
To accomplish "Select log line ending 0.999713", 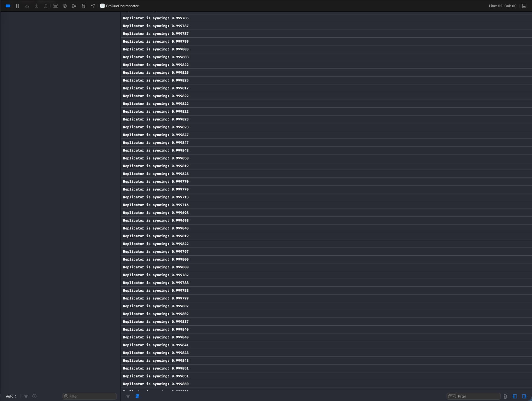I will coord(326,197).
